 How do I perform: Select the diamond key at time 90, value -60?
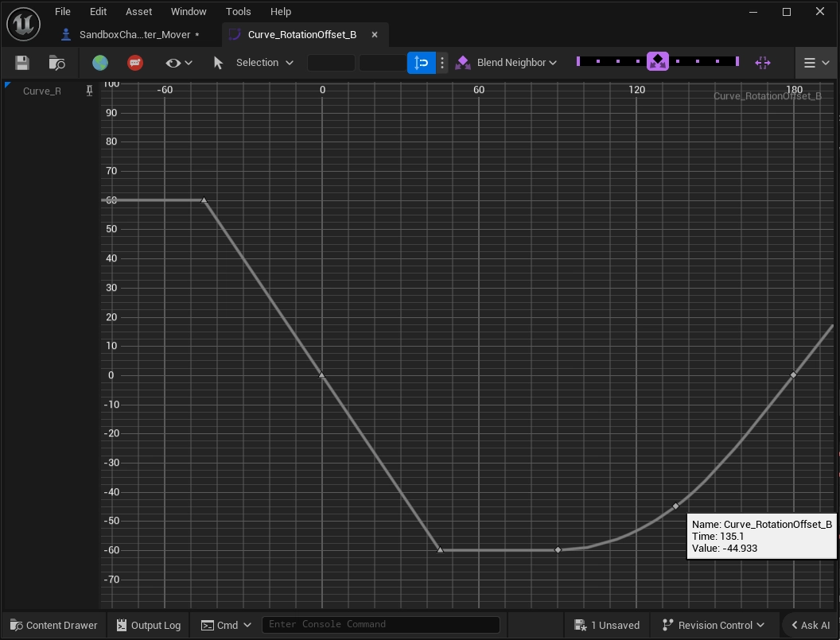[x=558, y=549]
